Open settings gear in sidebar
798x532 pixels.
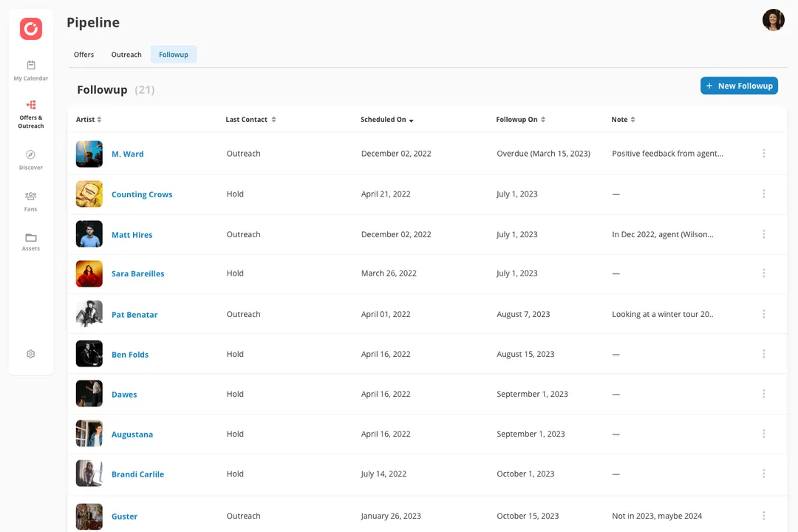tap(31, 354)
